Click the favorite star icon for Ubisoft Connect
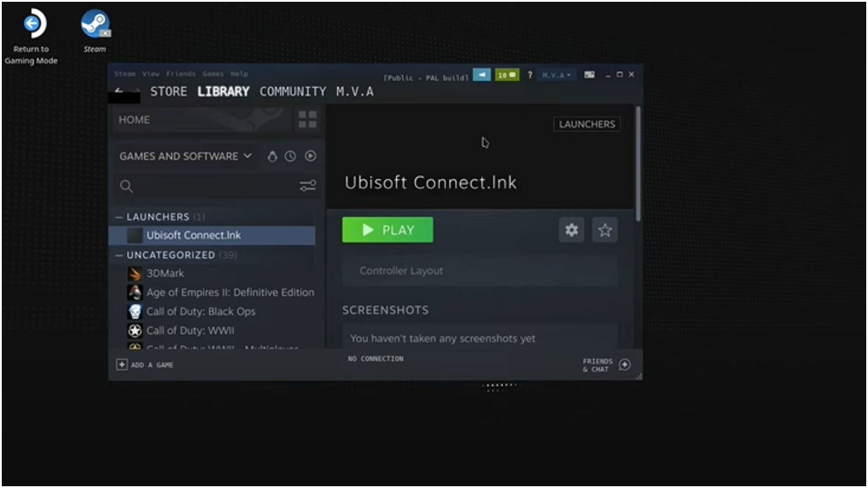Screen dimensions: 868x488 click(x=604, y=230)
